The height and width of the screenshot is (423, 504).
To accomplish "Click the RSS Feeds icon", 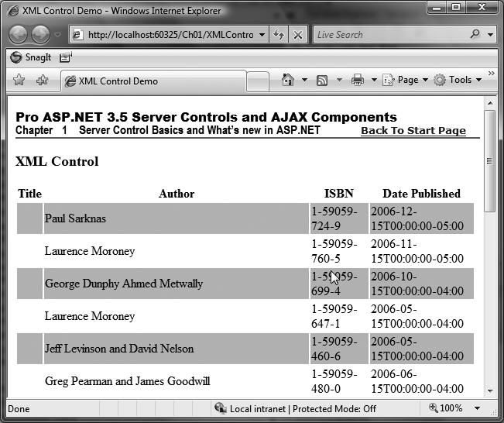I will click(x=322, y=80).
